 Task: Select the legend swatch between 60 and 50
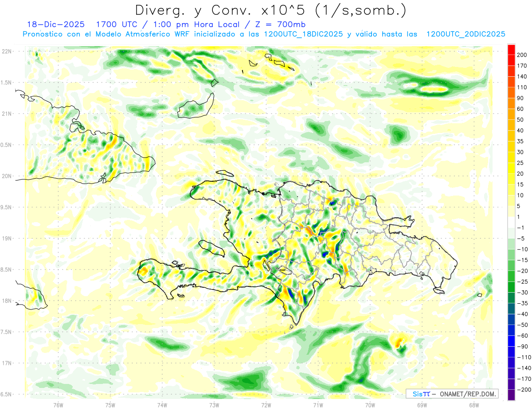(511, 114)
